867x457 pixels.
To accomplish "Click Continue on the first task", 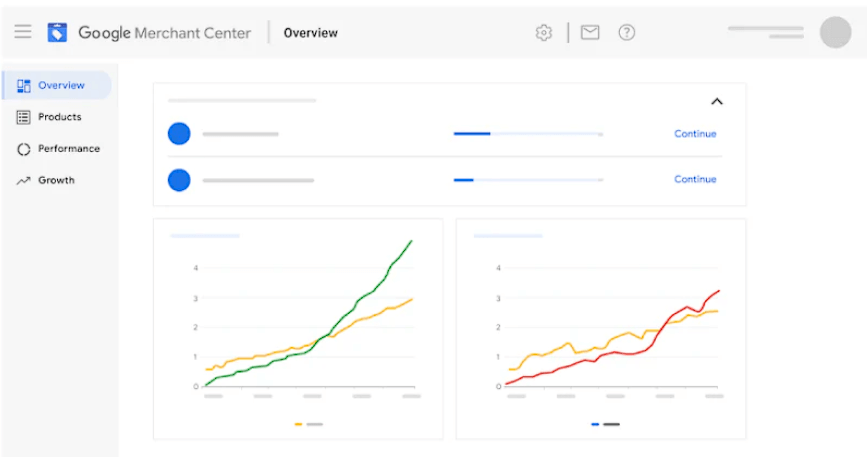I will pyautogui.click(x=695, y=134).
